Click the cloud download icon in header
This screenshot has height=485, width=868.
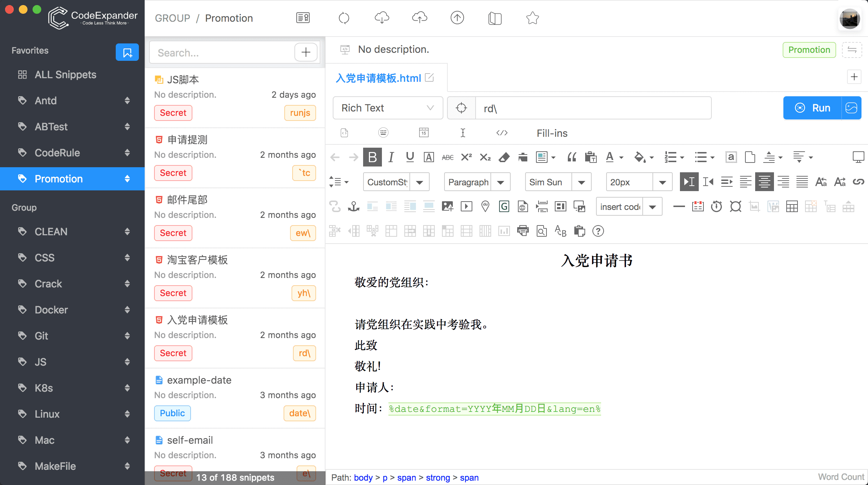pyautogui.click(x=382, y=18)
